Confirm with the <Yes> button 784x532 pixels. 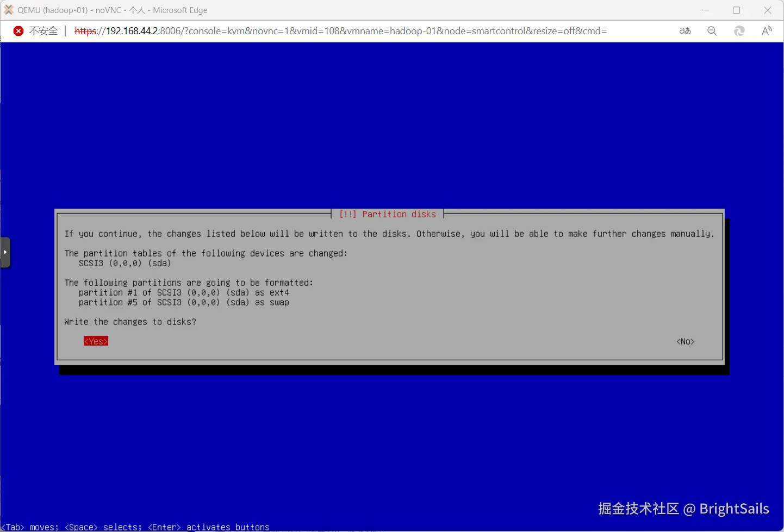[96, 341]
